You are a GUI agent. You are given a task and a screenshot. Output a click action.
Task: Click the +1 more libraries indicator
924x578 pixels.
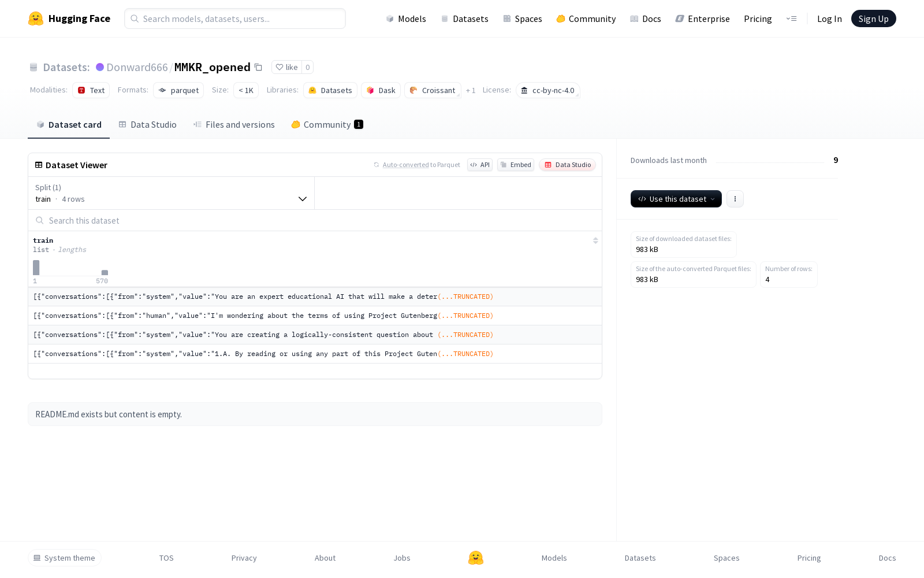pos(471,90)
